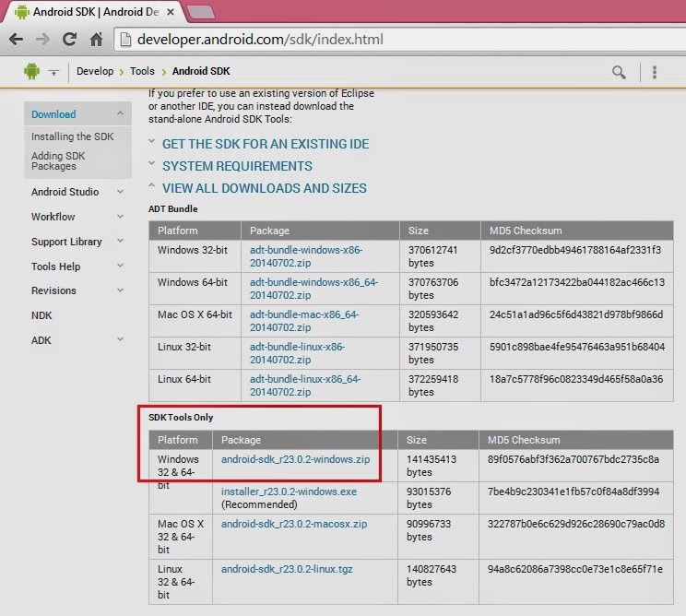Click checksum 89f0576abf3f362a700767bdc2735c8a
The width and height of the screenshot is (686, 616).
[574, 459]
